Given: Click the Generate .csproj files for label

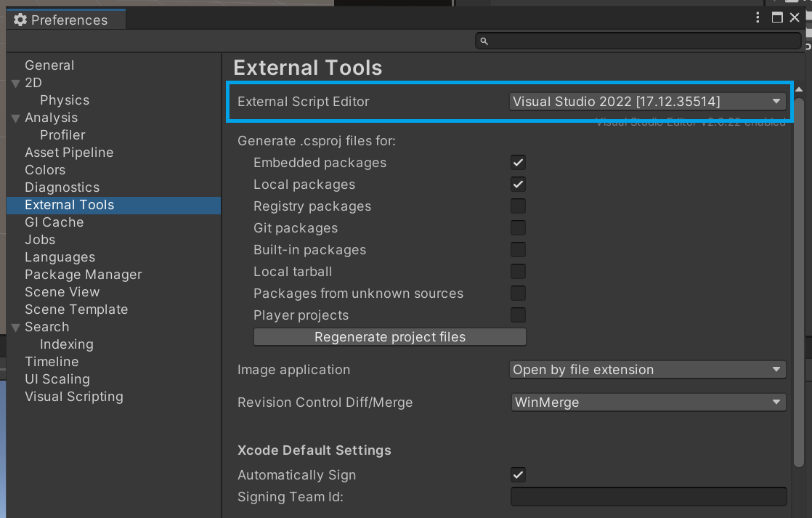Looking at the screenshot, I should [x=317, y=141].
